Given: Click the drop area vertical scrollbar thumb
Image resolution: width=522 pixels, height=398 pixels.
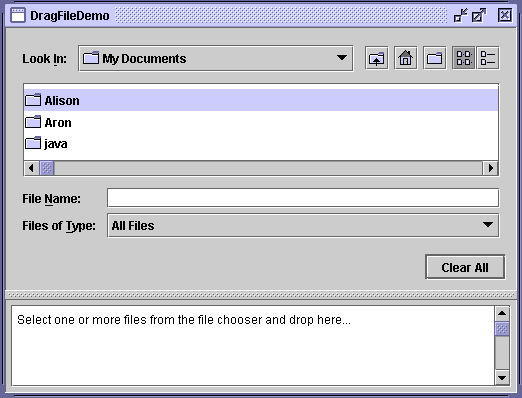Looking at the screenshot, I should [x=502, y=329].
